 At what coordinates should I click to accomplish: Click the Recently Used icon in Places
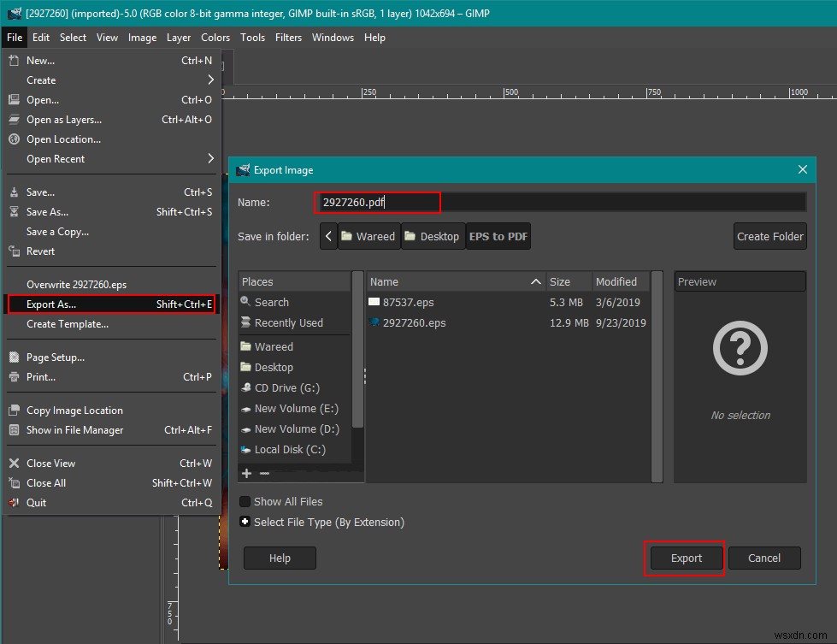[246, 323]
